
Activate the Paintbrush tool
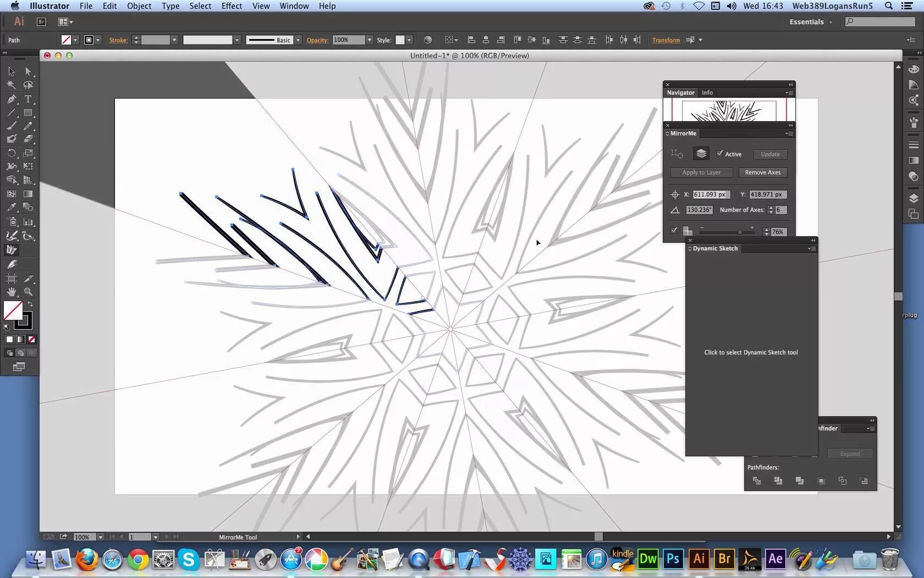(x=12, y=124)
